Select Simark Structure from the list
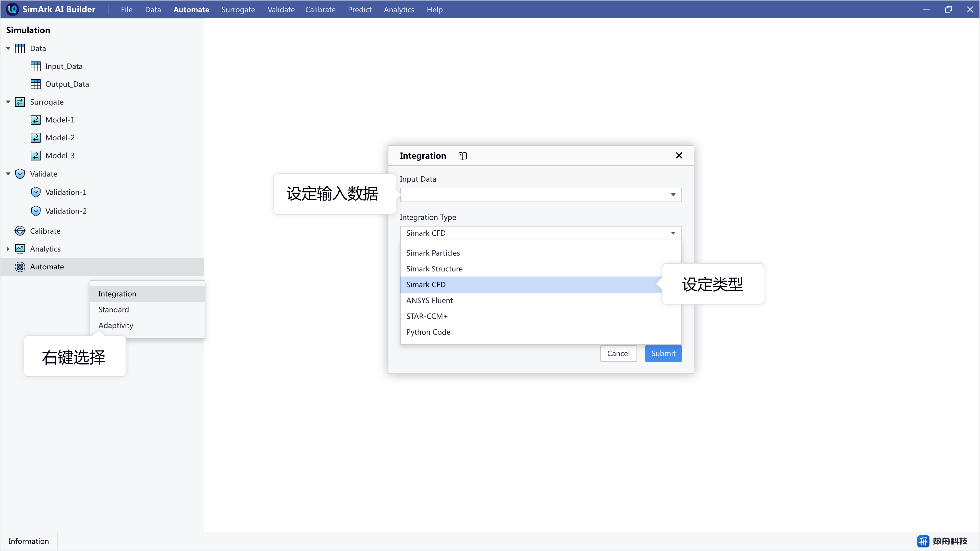The height and width of the screenshot is (551, 980). point(541,269)
